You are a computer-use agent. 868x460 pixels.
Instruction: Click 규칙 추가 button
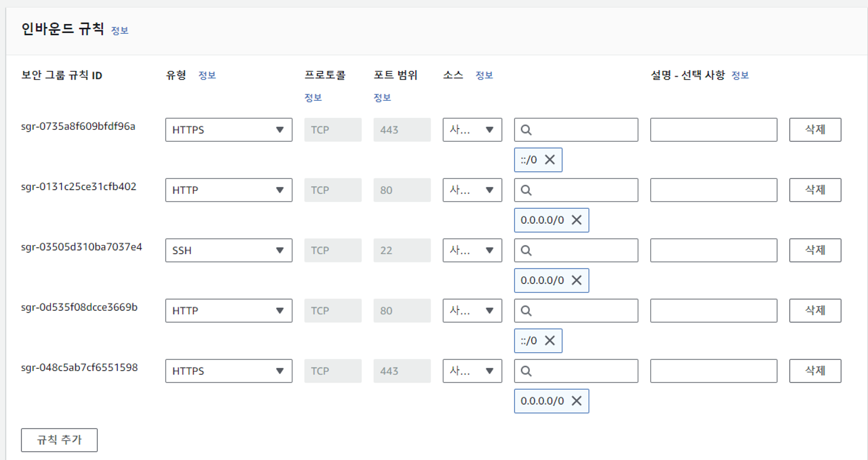(59, 440)
